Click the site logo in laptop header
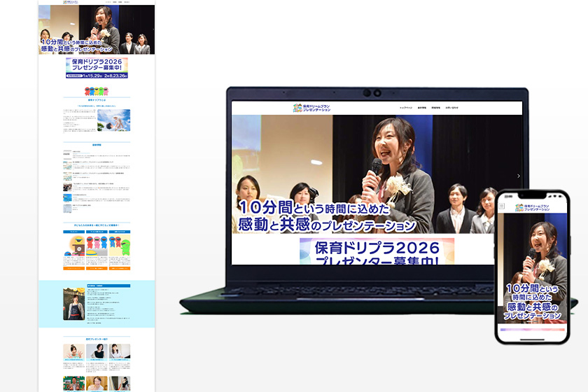 point(312,108)
